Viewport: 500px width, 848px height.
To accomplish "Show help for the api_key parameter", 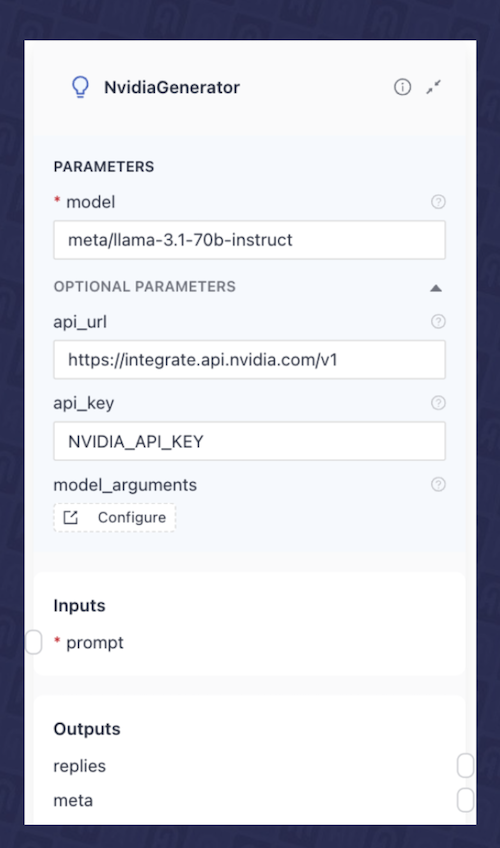I will coord(438,402).
